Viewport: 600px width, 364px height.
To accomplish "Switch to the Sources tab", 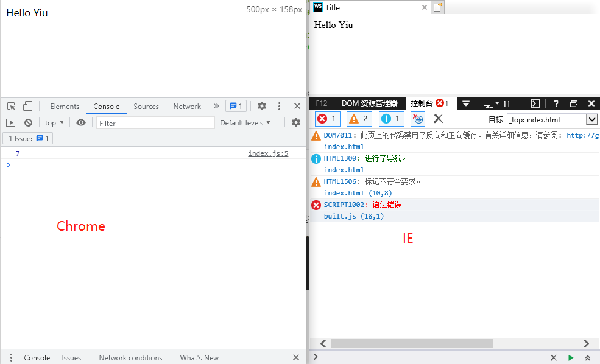I will click(x=146, y=107).
